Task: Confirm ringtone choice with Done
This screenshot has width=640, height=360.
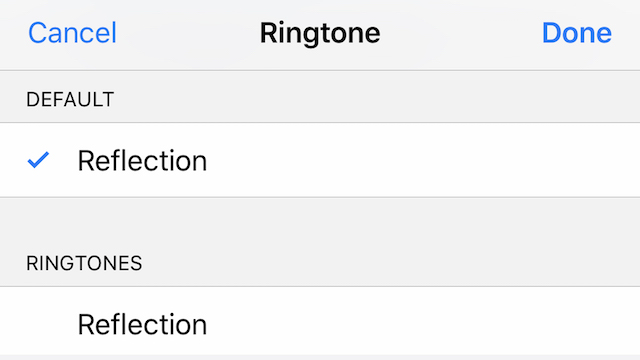Action: tap(576, 33)
